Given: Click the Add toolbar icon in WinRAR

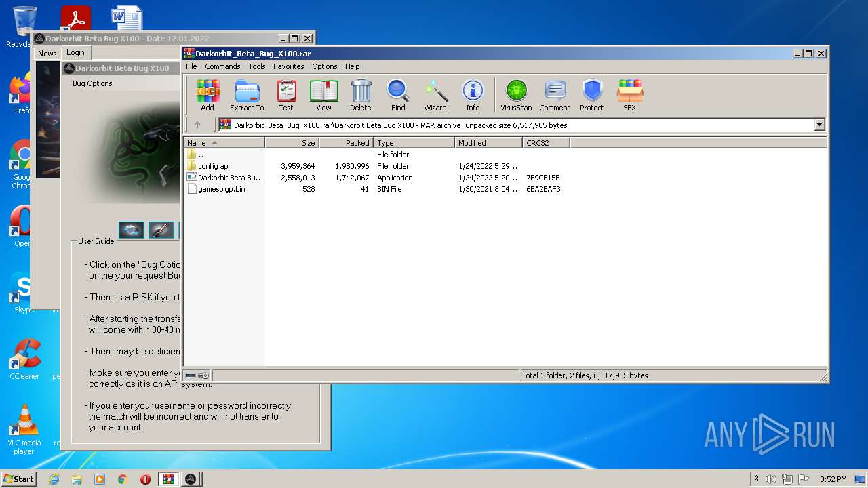Looking at the screenshot, I should tap(208, 95).
